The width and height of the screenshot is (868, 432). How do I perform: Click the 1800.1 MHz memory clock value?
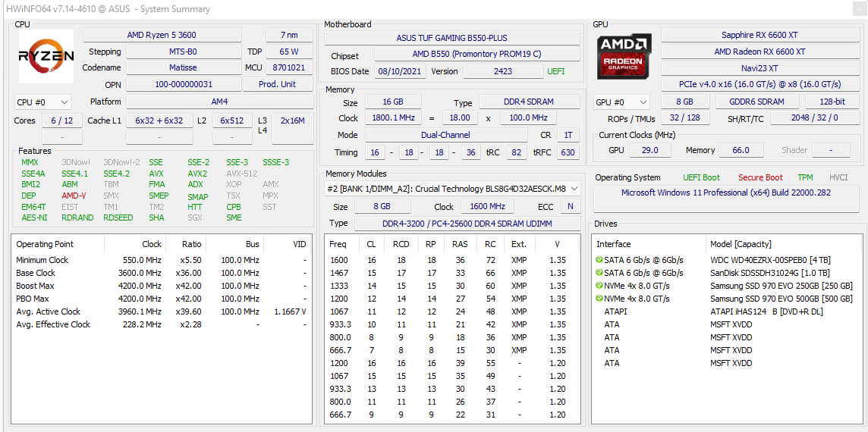pyautogui.click(x=393, y=117)
